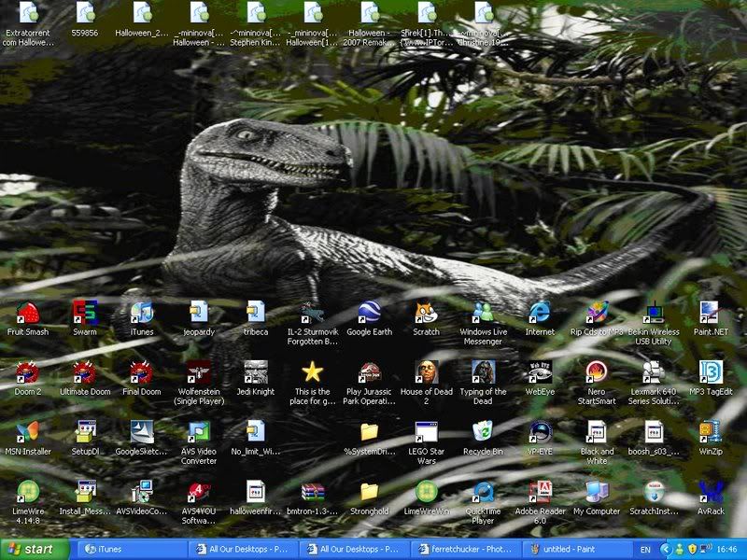747x560 pixels.
Task: Select the Final Doom shortcut
Action: coord(142,372)
